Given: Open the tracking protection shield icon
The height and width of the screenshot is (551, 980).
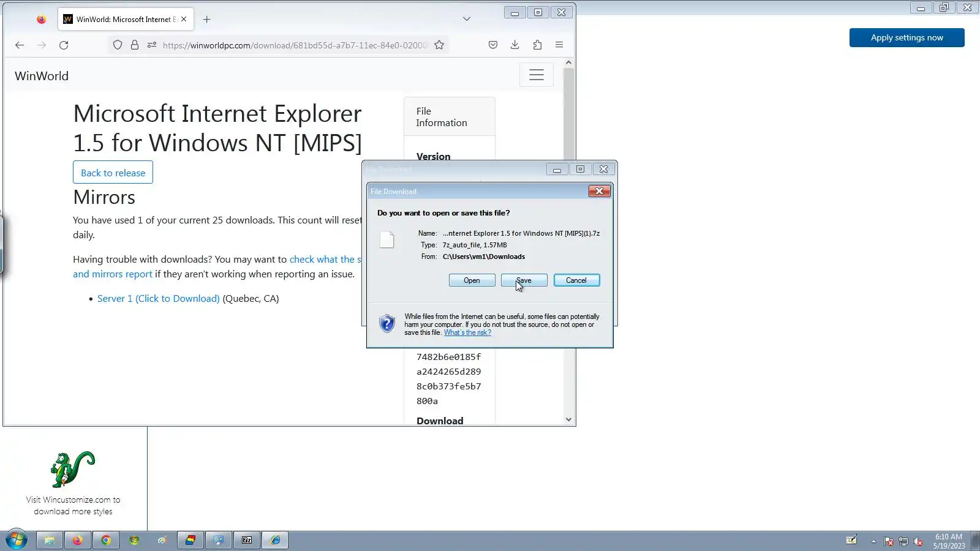Looking at the screenshot, I should tap(118, 45).
